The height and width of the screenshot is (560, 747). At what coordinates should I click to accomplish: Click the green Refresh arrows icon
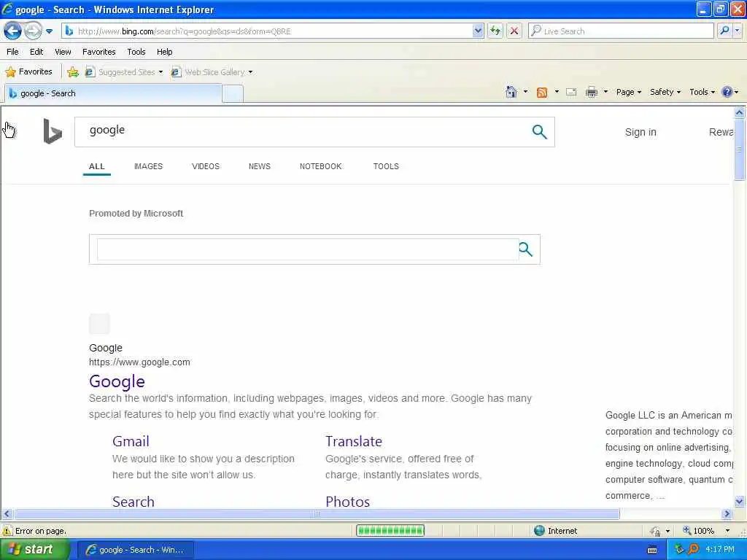[x=496, y=31]
